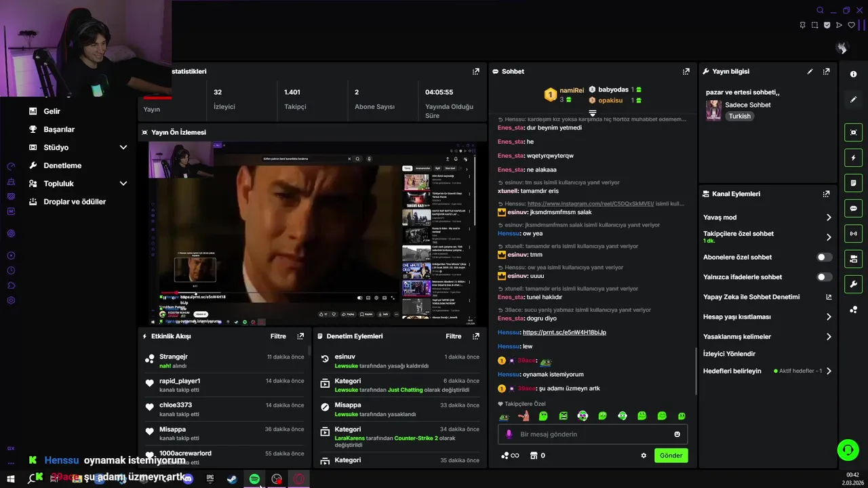Open the Filtre dropdown in Etkinlik Akışı
Viewport: 868px width, 488px height.
[x=278, y=336]
